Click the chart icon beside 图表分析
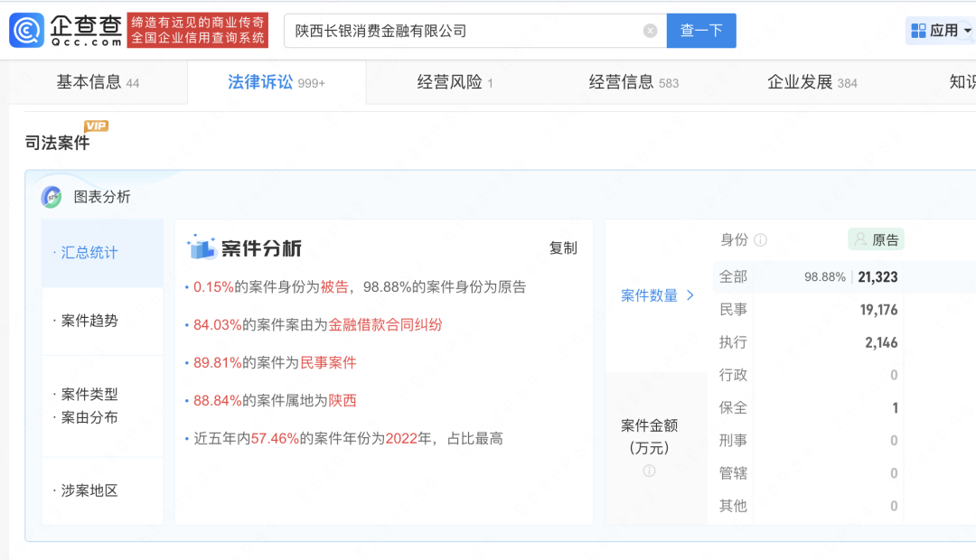Image resolution: width=976 pixels, height=560 pixels. 51,197
